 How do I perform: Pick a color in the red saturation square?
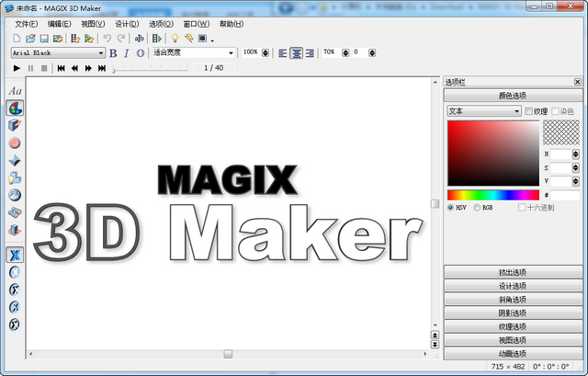point(493,154)
